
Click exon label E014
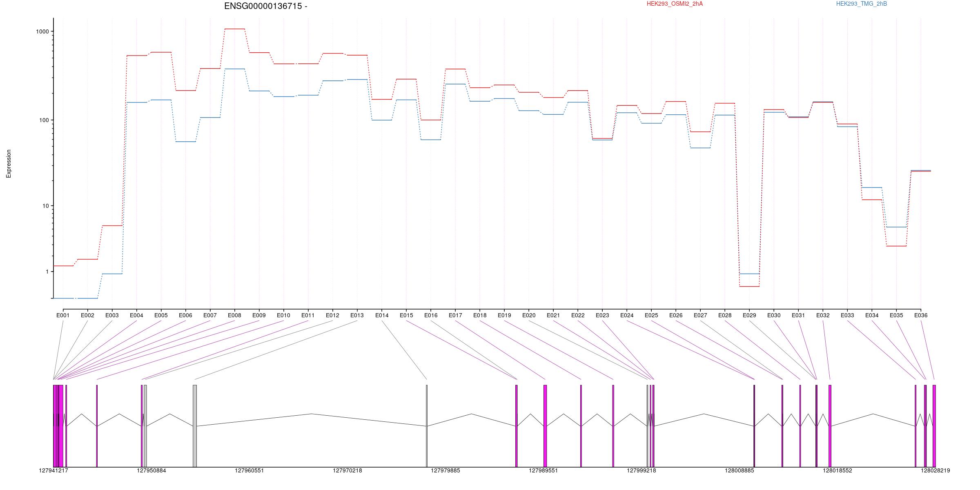point(382,315)
